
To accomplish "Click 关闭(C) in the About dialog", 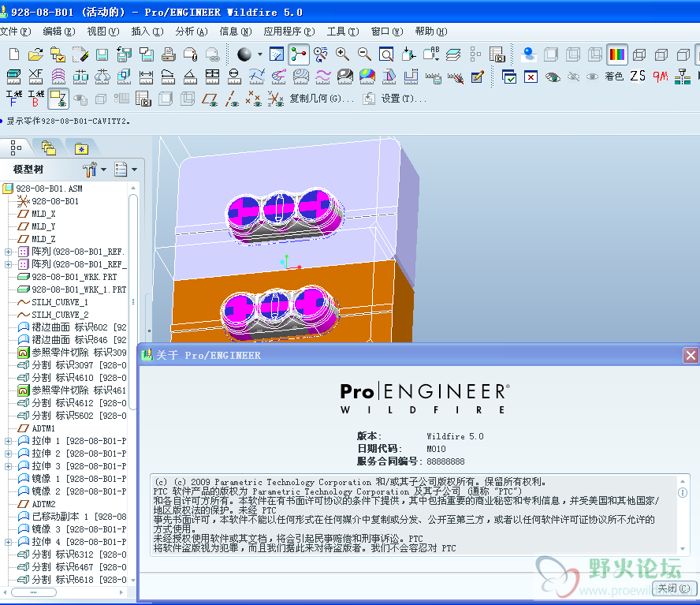I will pyautogui.click(x=674, y=588).
